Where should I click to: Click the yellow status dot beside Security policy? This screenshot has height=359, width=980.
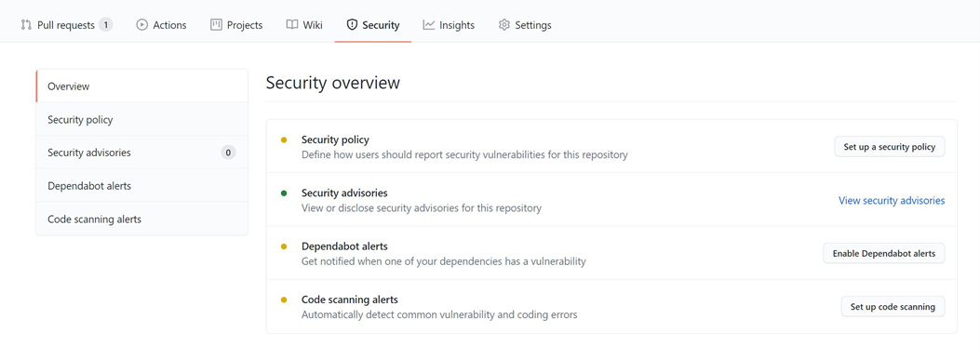pyautogui.click(x=284, y=140)
